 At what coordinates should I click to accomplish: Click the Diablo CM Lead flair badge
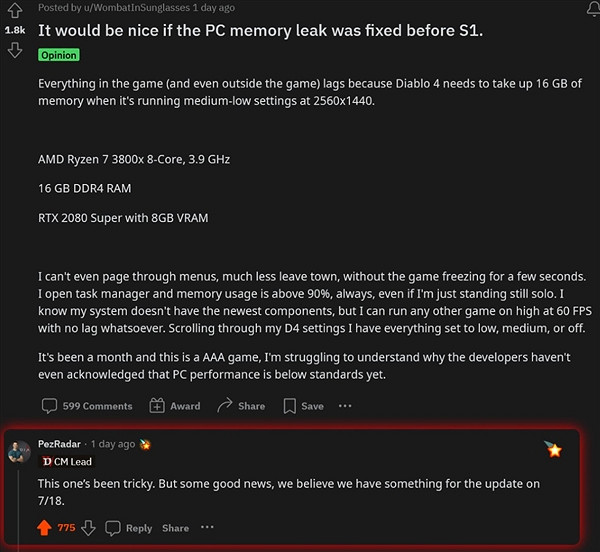click(66, 462)
